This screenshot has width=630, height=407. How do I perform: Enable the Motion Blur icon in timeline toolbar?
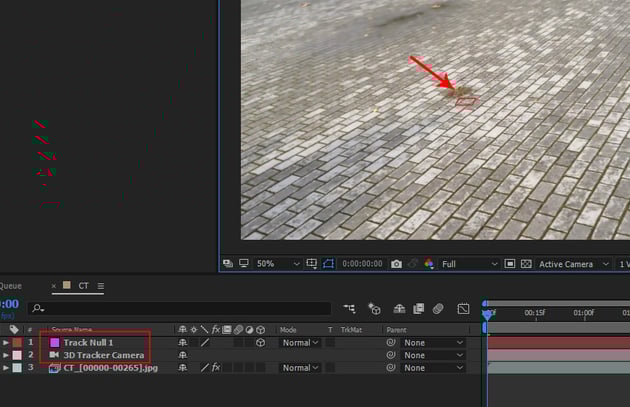[438, 309]
